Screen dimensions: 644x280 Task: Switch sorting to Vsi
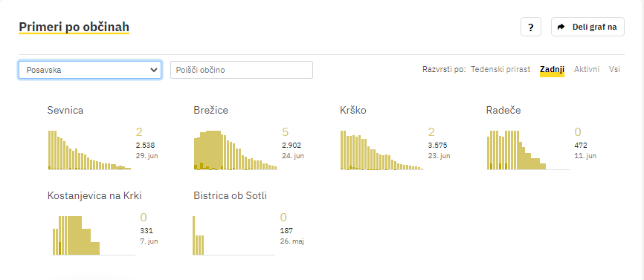[614, 69]
